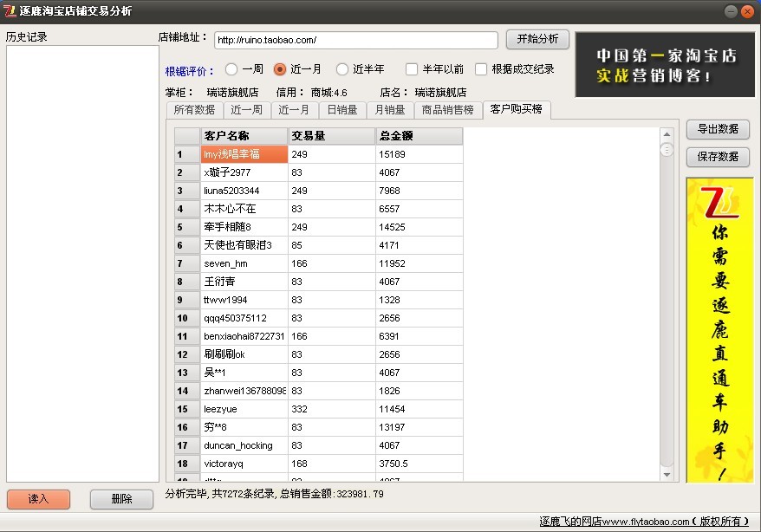Screen dimensions: 761x532
Task: Select the 近半年 radio button
Action: (342, 69)
